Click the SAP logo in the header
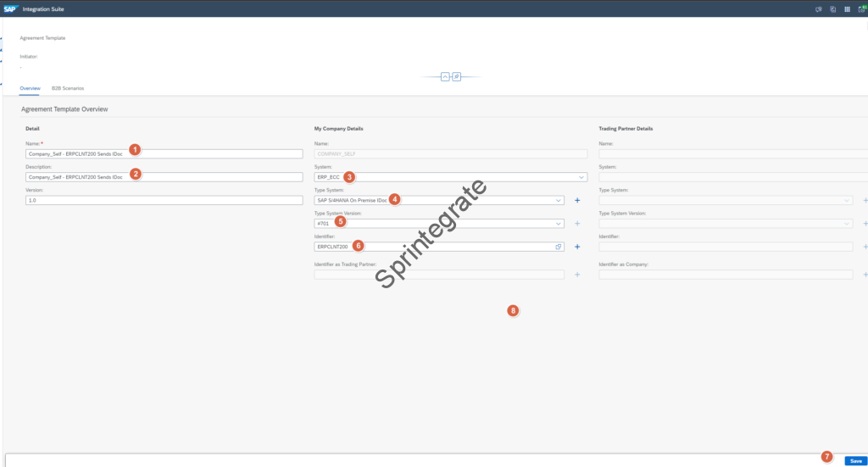The image size is (868, 467). (9, 8)
